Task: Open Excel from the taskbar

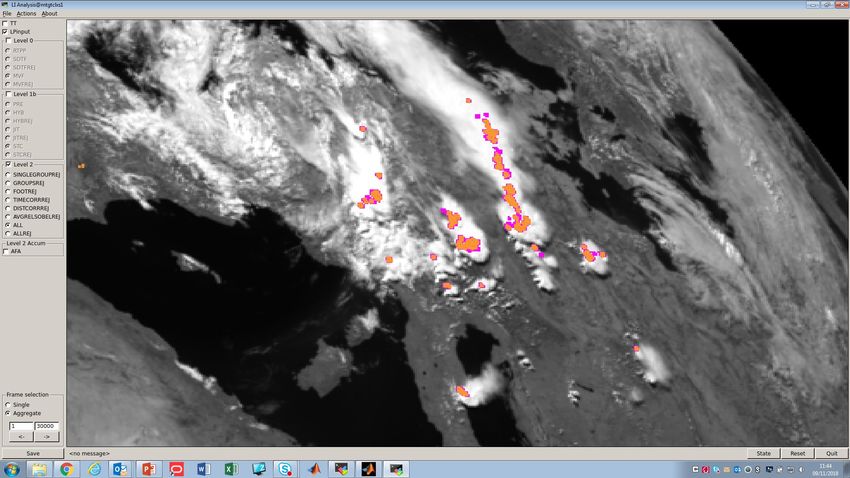Action: pyautogui.click(x=231, y=469)
